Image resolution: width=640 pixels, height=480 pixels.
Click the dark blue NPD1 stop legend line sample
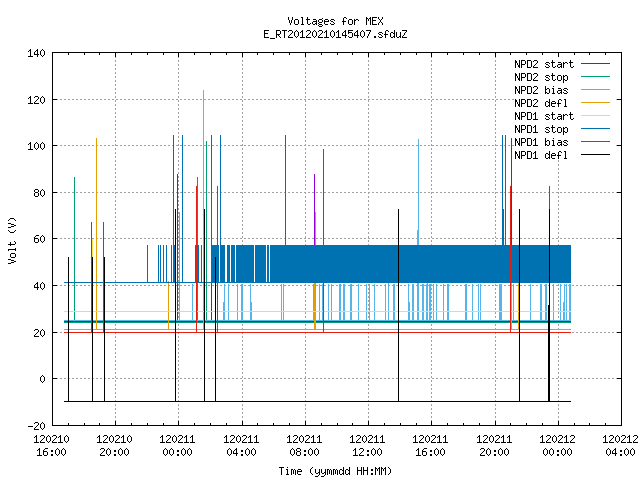tap(596, 129)
